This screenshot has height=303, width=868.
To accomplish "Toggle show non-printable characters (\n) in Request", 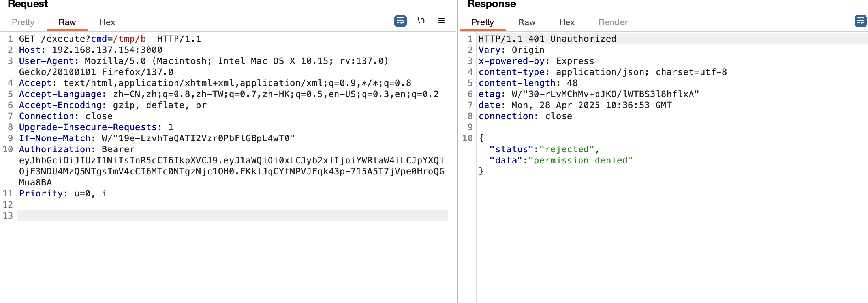I will point(421,20).
